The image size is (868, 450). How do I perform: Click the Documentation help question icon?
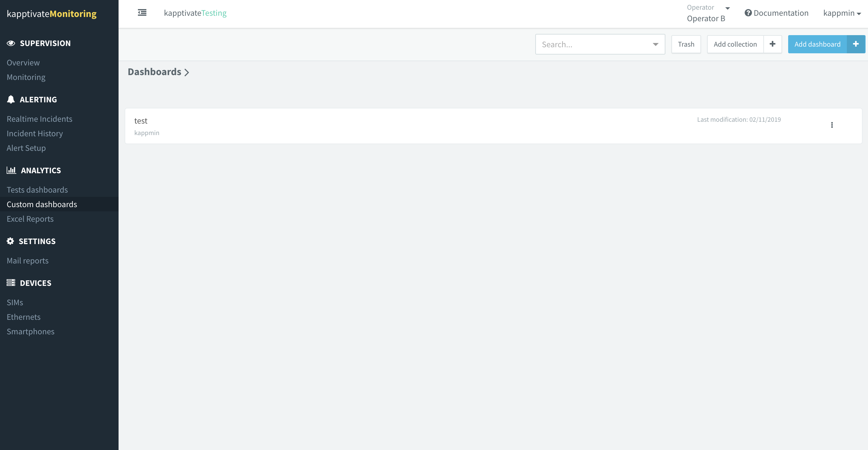click(748, 13)
